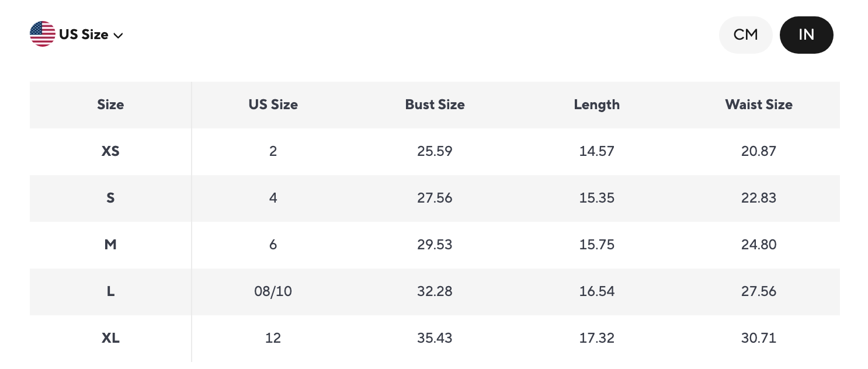
Task: Click the 35.43 bust size value
Action: tap(435, 339)
